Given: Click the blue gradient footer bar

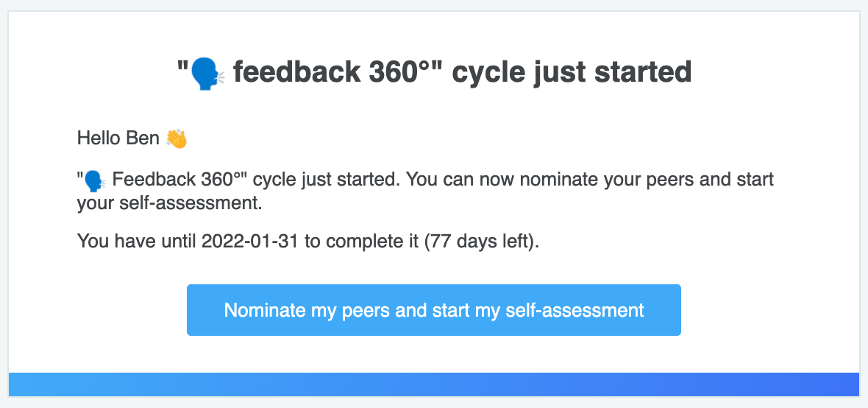Looking at the screenshot, I should (x=434, y=384).
